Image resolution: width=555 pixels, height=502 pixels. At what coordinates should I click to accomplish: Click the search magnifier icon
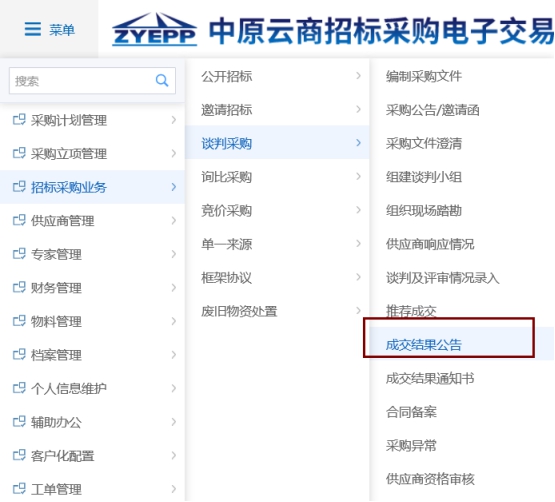pos(162,81)
